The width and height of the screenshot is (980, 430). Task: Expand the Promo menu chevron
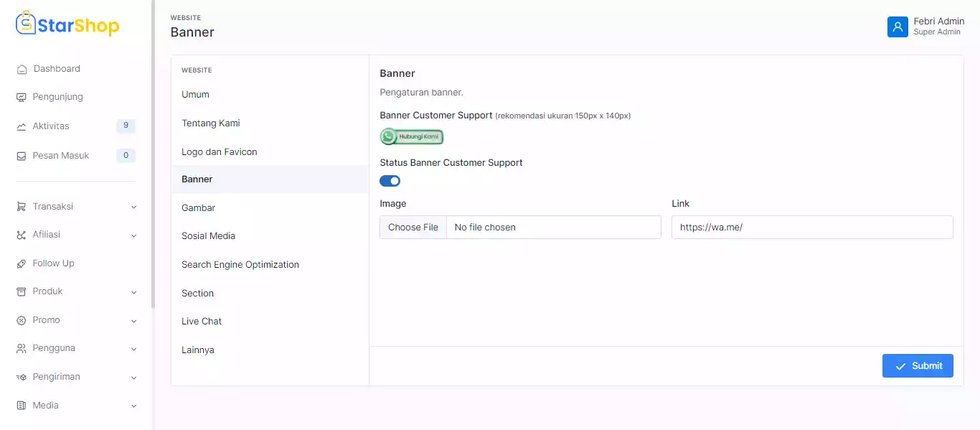point(133,321)
